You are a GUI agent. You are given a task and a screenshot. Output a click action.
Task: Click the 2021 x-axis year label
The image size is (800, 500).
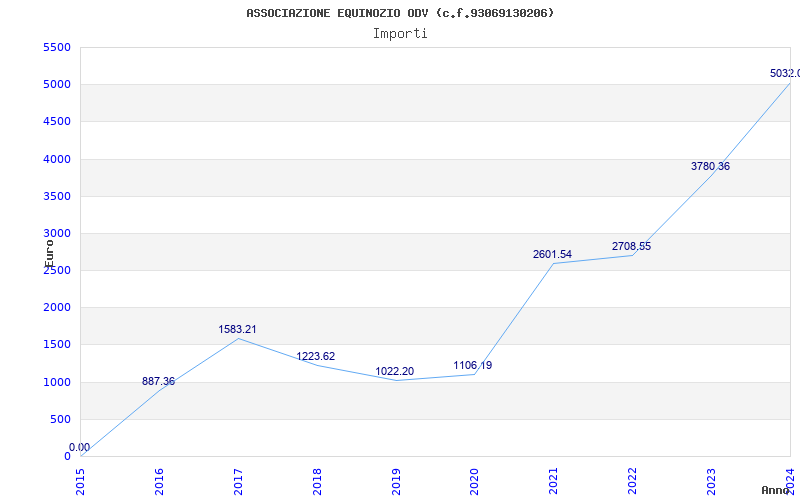point(554,482)
